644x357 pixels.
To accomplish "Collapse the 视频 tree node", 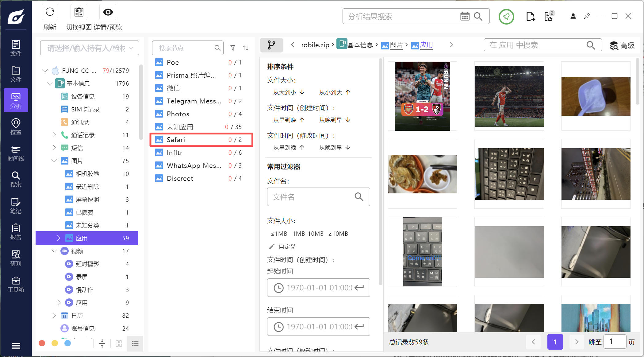I will pos(54,251).
